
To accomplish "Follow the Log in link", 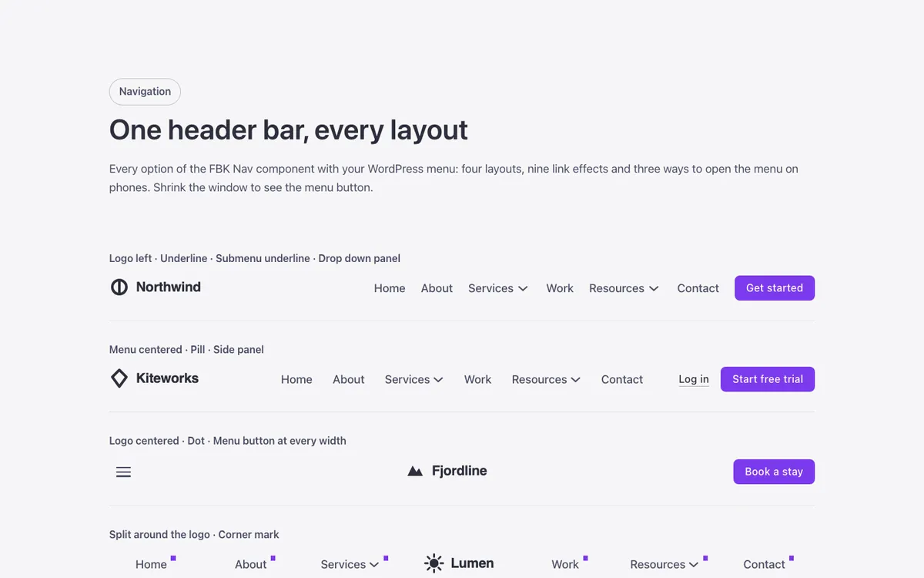I will pyautogui.click(x=694, y=379).
